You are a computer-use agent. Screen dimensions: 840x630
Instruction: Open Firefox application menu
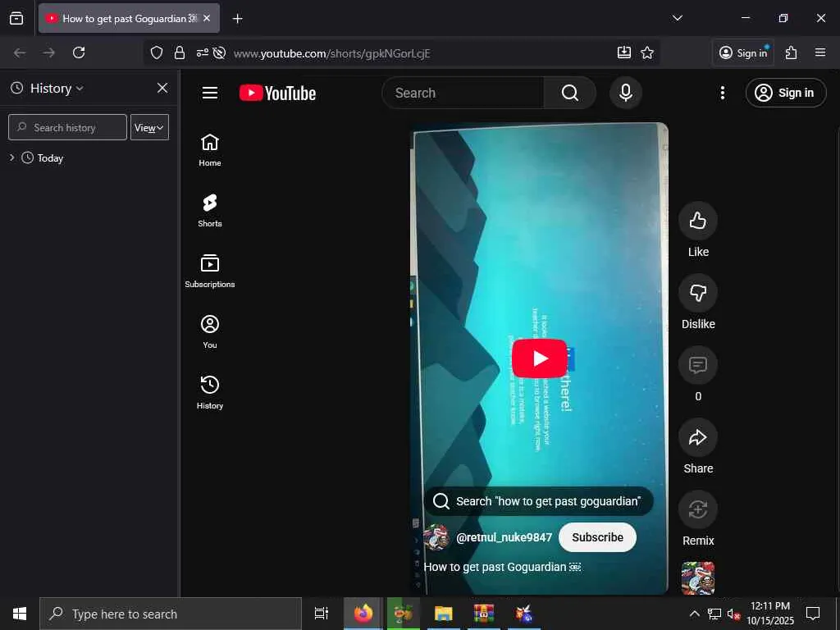point(820,52)
